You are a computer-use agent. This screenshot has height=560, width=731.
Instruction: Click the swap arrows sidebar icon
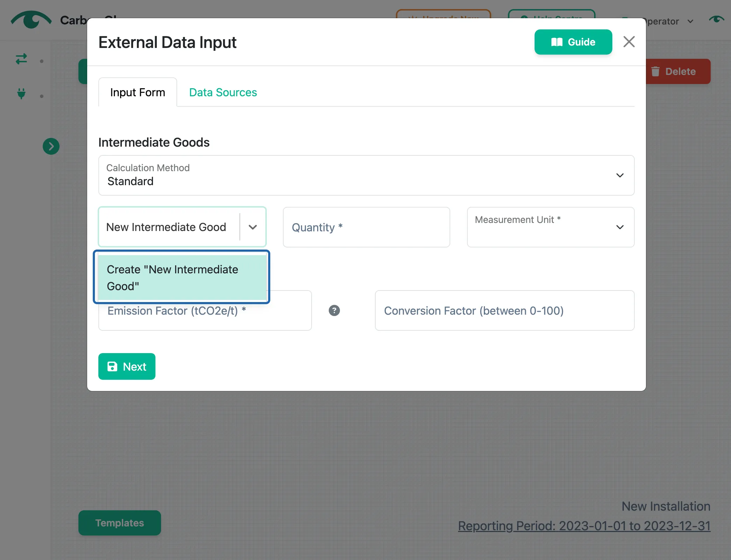tap(21, 58)
